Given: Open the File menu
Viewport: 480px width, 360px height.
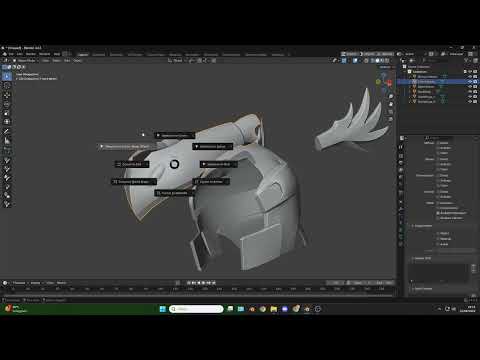Looking at the screenshot, I should (11, 54).
